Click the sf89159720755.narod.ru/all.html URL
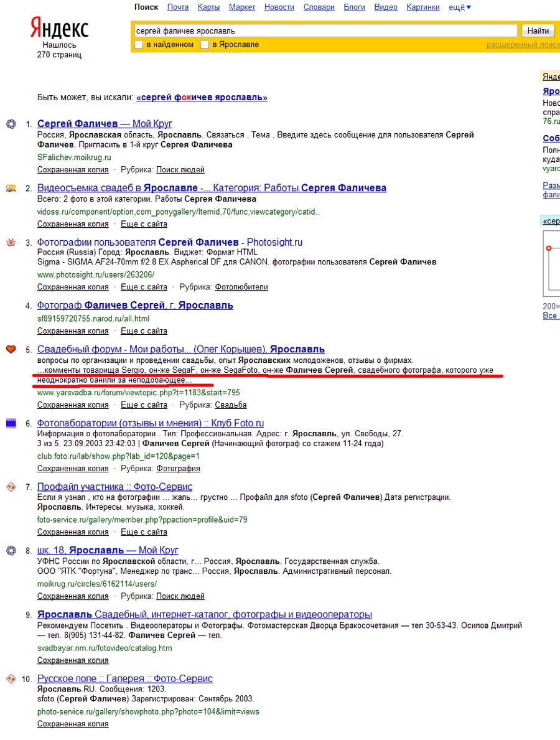This screenshot has height=740, width=560. pyautogui.click(x=93, y=319)
